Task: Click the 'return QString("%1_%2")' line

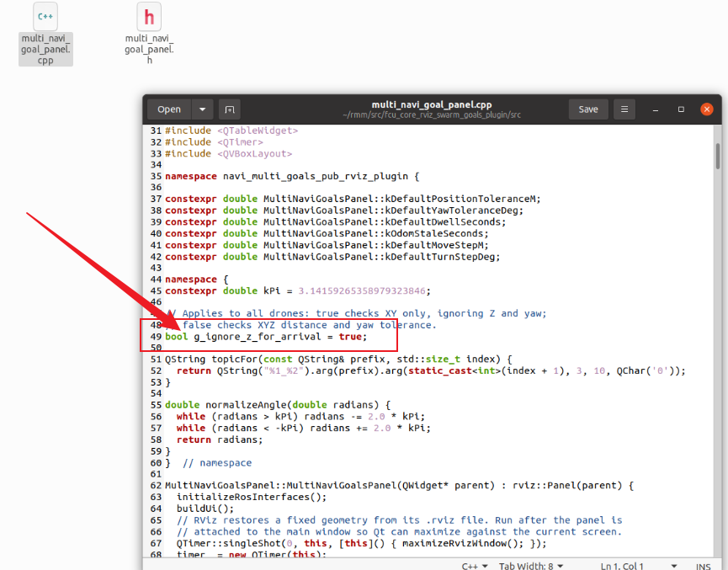Action: [431, 370]
